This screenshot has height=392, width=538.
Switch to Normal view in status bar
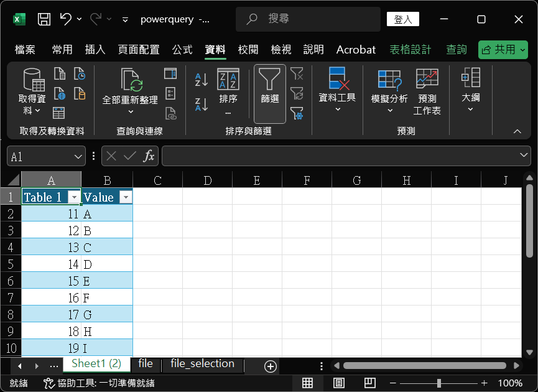pos(308,383)
